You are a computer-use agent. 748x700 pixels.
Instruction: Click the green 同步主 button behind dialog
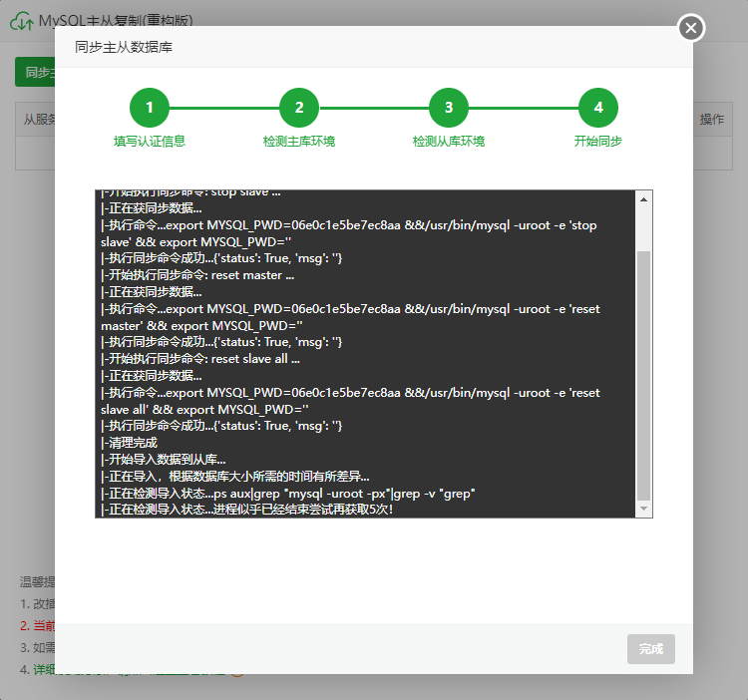pos(35,72)
